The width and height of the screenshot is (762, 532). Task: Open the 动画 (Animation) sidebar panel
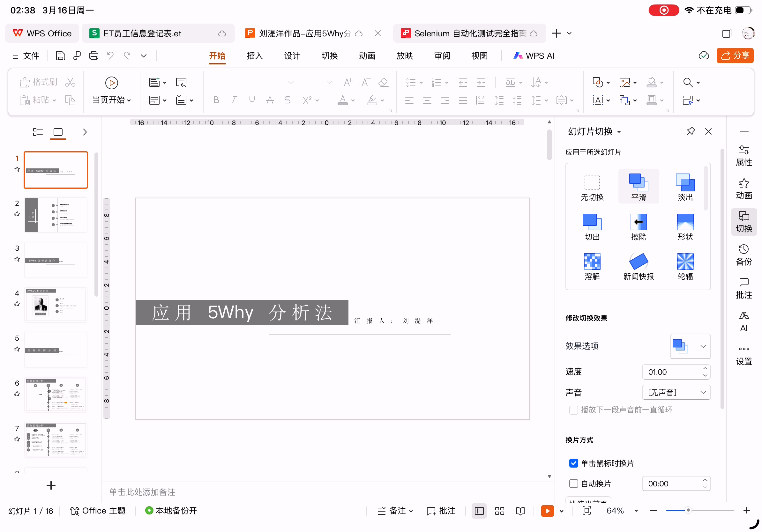(743, 189)
